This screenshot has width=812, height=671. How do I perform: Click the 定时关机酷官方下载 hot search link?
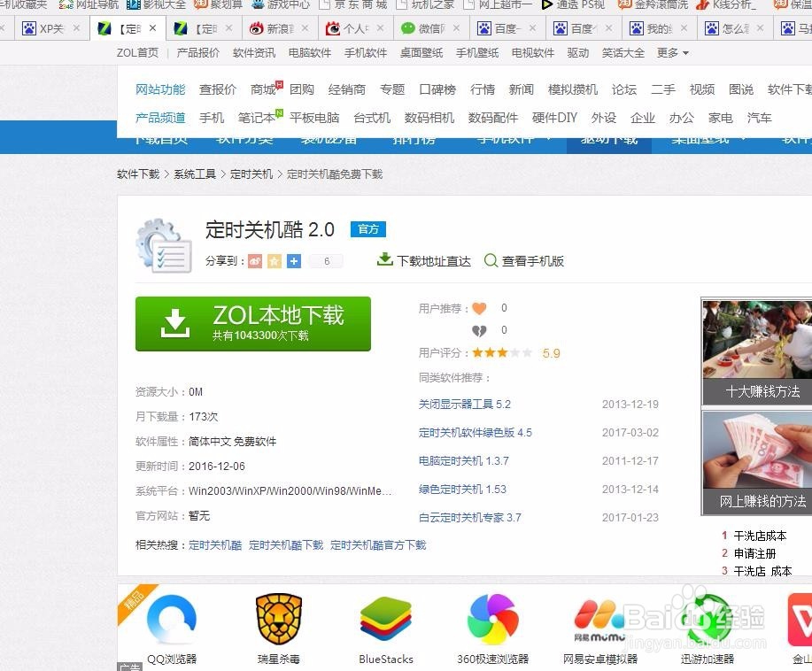[378, 545]
